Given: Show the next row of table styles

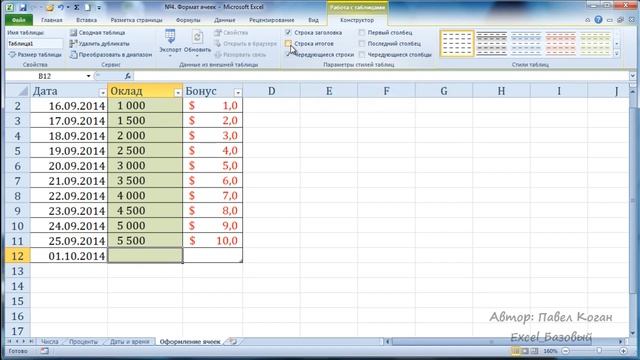Looking at the screenshot, I should coord(616,44).
